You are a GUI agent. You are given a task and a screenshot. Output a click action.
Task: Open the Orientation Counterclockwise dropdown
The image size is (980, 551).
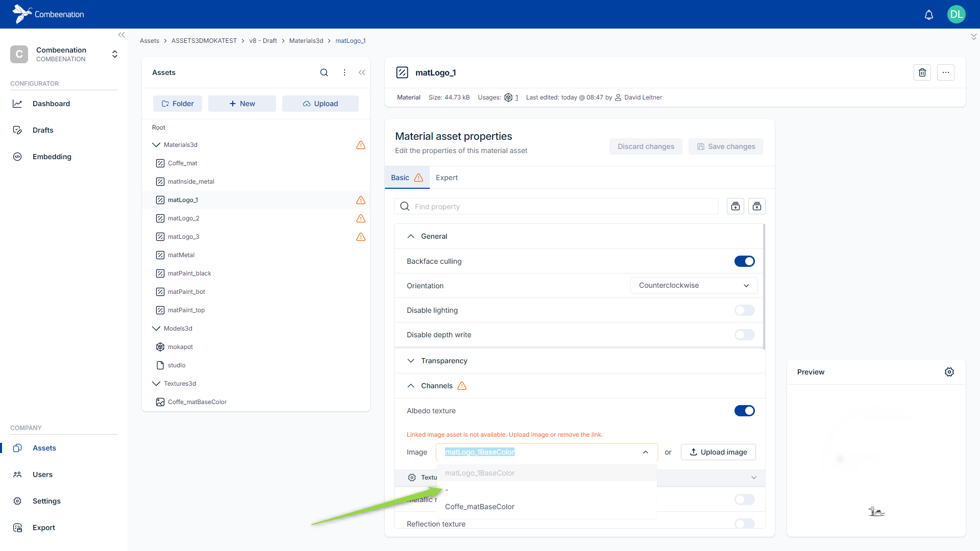(694, 286)
